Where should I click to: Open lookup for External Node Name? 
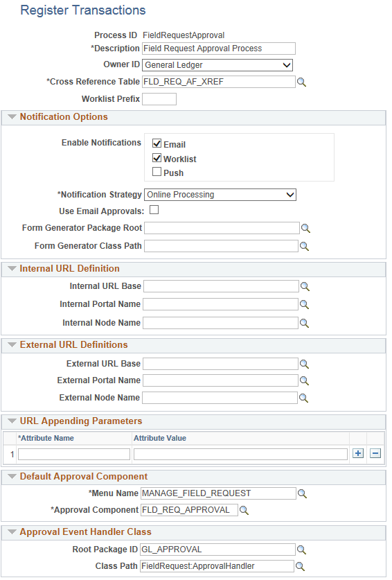coord(303,398)
